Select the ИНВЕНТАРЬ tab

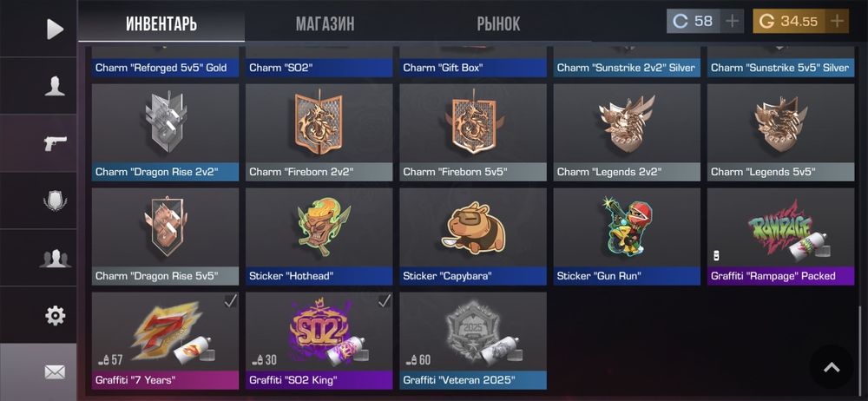pyautogui.click(x=161, y=23)
